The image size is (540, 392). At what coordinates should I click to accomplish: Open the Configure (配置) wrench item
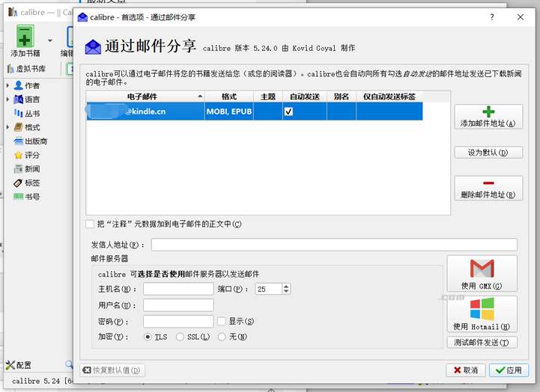coord(19,365)
